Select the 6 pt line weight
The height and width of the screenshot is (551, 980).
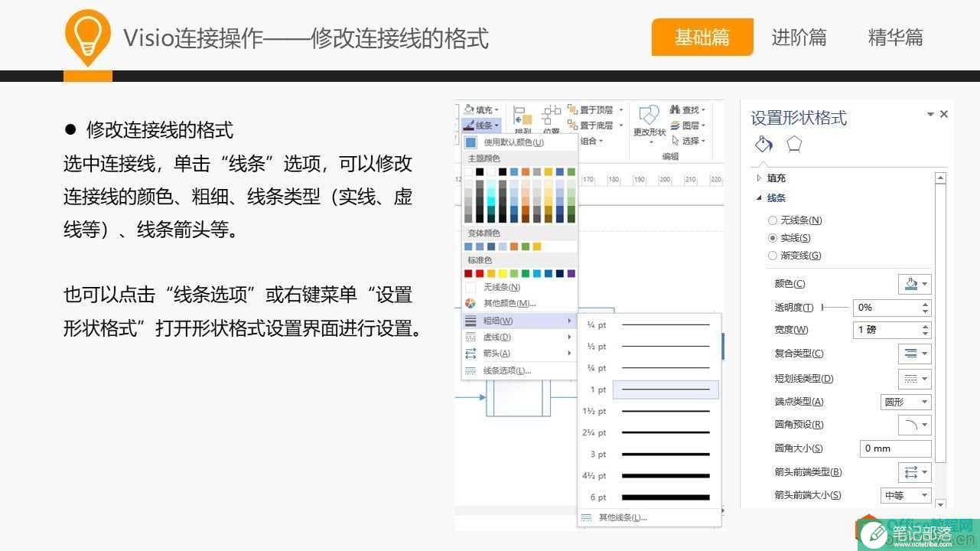[x=649, y=497]
